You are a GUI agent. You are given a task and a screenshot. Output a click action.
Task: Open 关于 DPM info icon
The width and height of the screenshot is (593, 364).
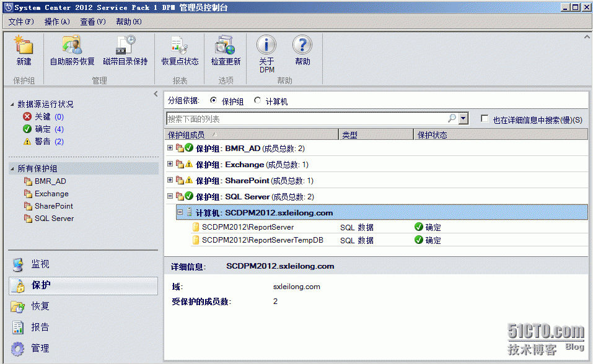(x=266, y=45)
